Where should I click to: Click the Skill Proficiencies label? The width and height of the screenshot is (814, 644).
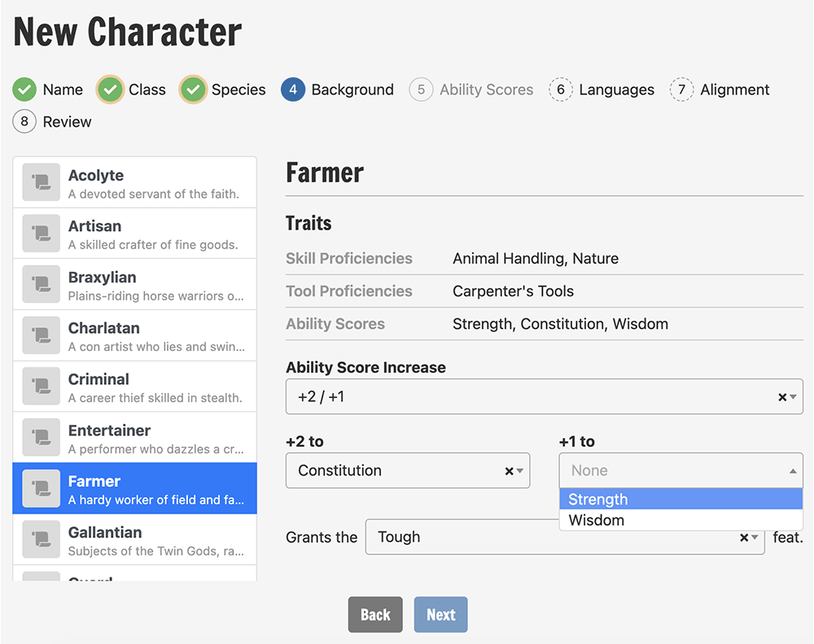(x=349, y=258)
